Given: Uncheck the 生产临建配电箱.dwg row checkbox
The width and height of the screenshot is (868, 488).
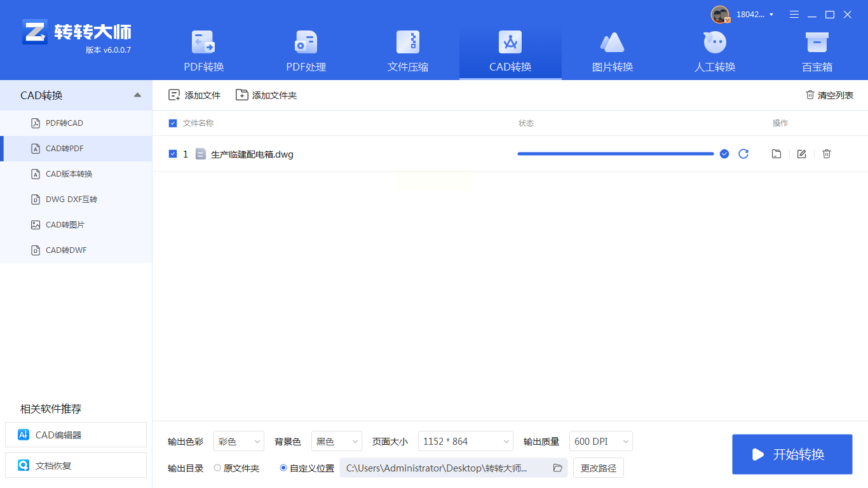Looking at the screenshot, I should (x=173, y=154).
